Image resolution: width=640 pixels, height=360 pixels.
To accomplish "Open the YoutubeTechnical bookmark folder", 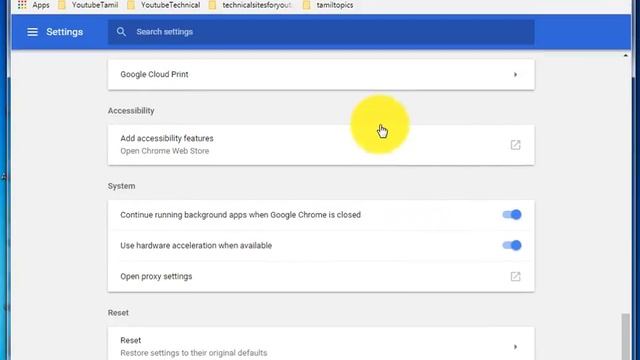I will point(164,5).
